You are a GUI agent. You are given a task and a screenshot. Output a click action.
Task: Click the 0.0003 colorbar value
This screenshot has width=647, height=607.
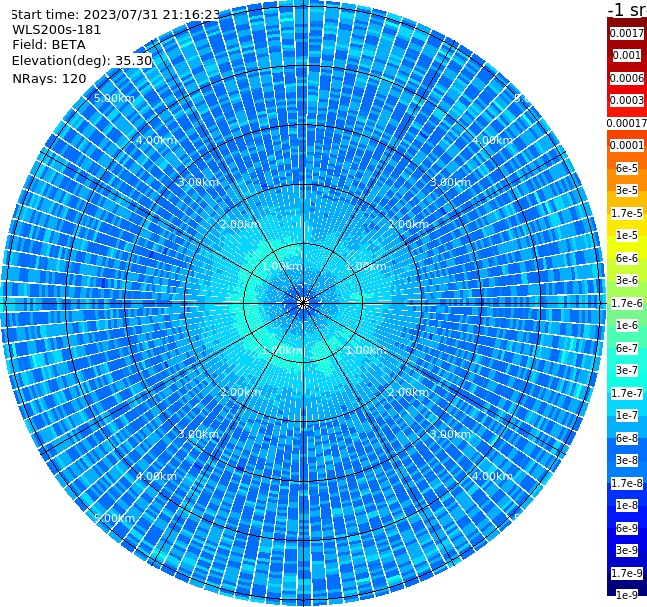627,100
